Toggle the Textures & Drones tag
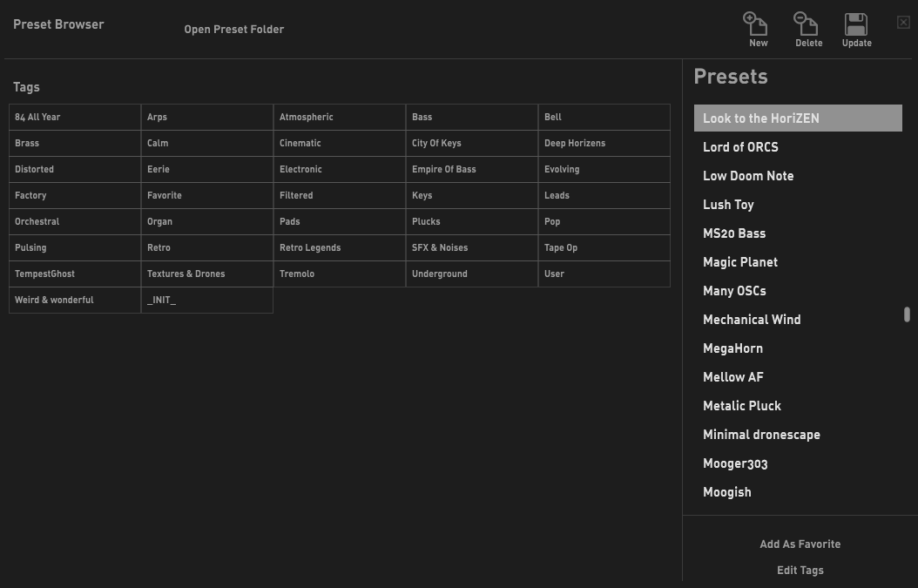 (207, 274)
